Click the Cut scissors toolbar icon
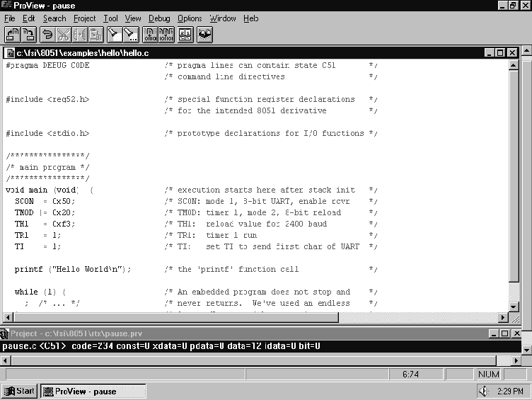The height and width of the screenshot is (400, 532). point(64,33)
